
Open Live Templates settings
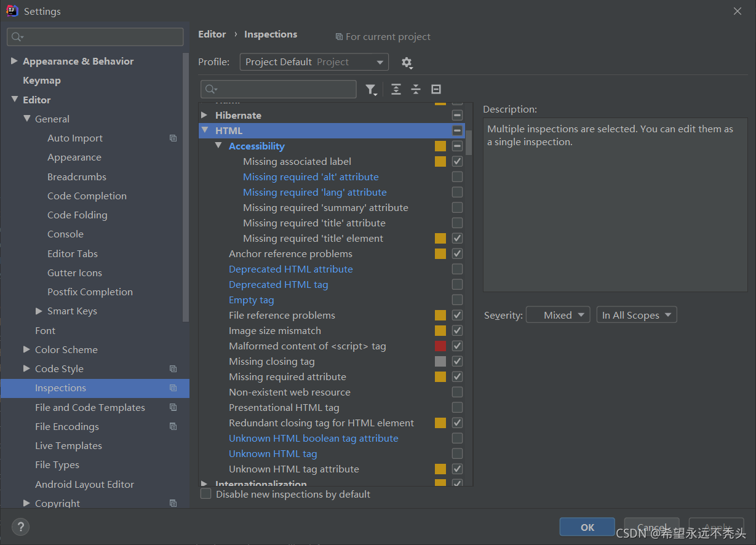(68, 446)
